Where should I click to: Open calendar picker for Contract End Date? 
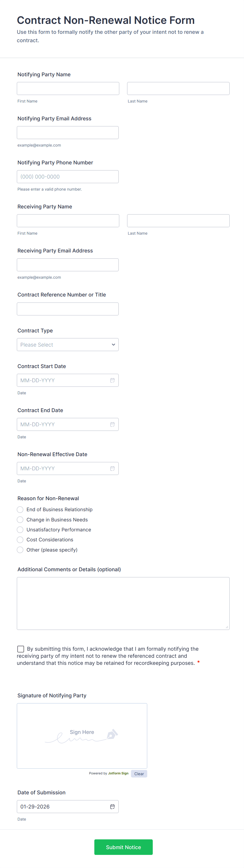pos(112,425)
